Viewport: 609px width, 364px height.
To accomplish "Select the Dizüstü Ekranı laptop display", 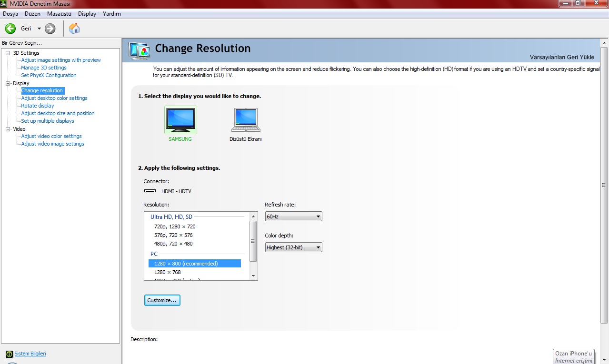I will click(246, 120).
